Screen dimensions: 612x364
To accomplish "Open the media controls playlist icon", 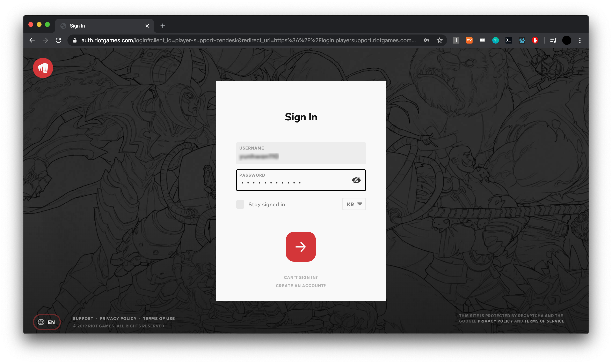I will pyautogui.click(x=553, y=40).
